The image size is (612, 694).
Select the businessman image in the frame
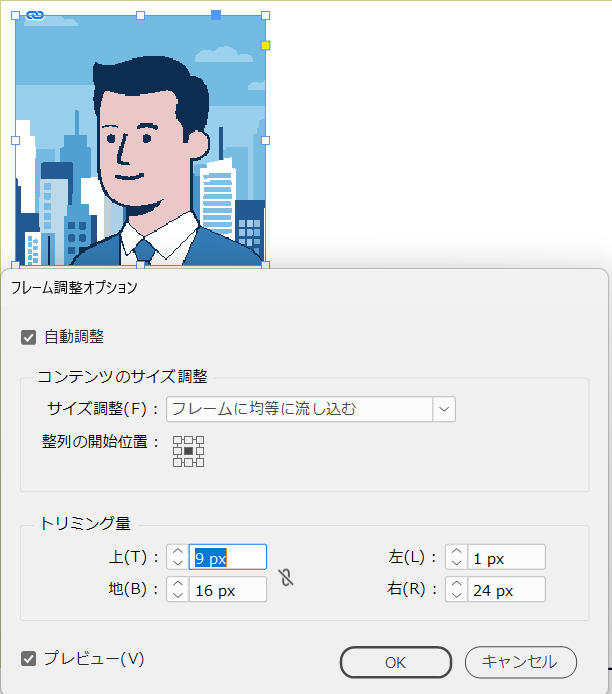(x=140, y=140)
